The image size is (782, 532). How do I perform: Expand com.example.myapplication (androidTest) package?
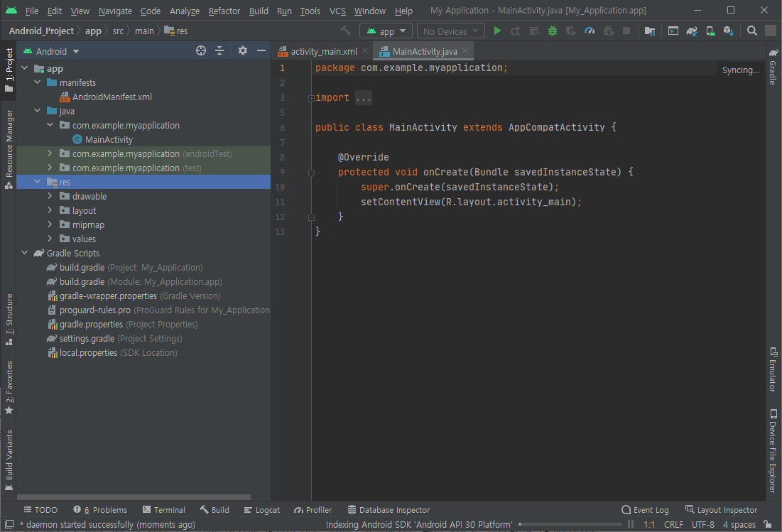point(50,153)
